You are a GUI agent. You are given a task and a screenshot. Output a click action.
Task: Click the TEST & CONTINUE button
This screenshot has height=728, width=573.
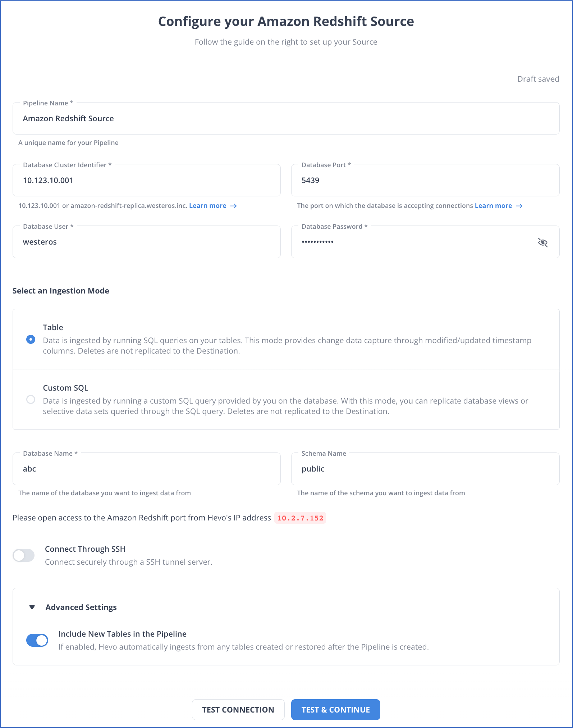click(335, 710)
